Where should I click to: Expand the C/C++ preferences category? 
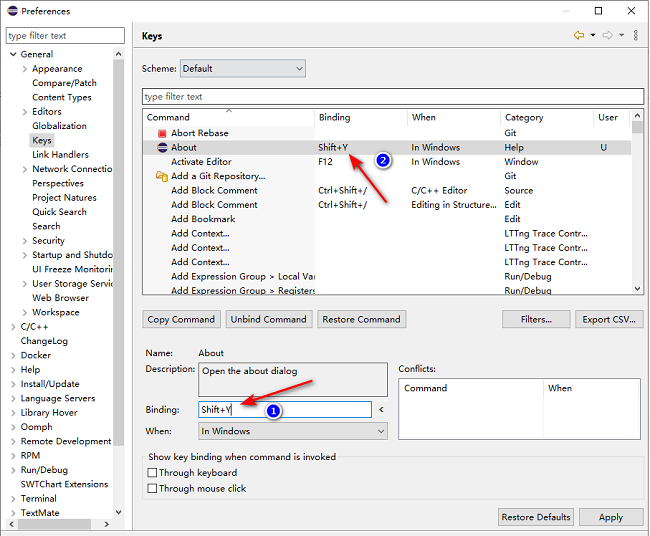point(13,327)
